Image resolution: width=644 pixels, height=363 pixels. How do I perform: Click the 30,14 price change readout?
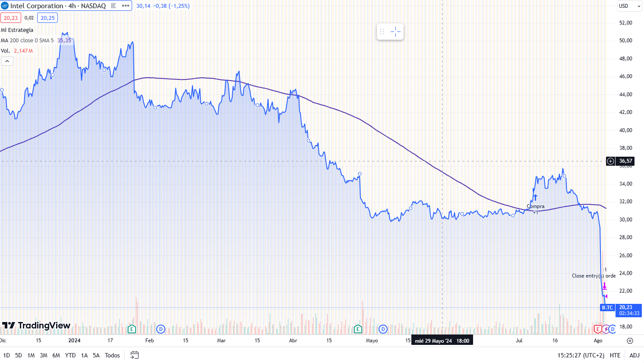pos(163,6)
